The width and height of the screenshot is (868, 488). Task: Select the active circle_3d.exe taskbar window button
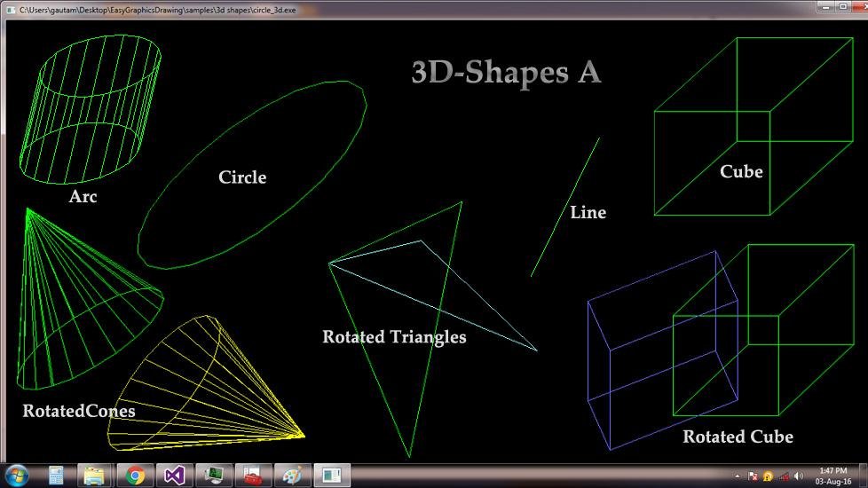(x=332, y=476)
